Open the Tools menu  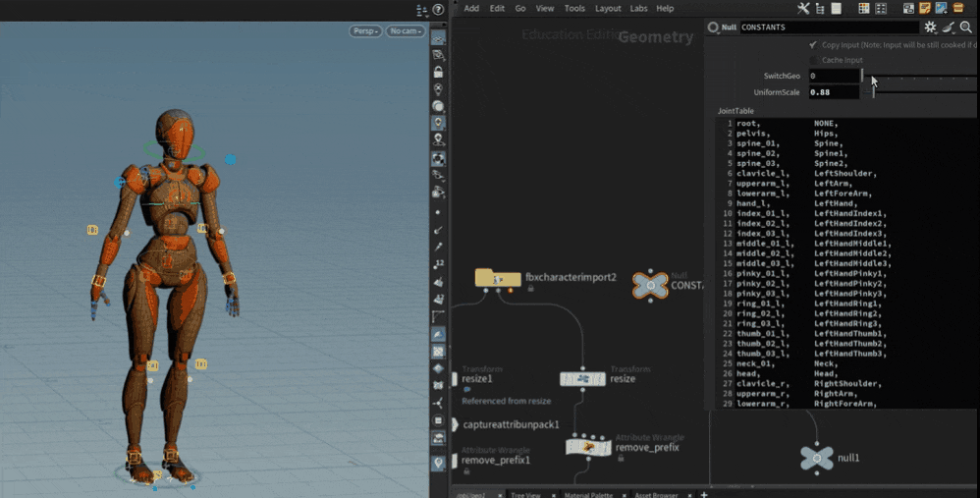point(574,8)
